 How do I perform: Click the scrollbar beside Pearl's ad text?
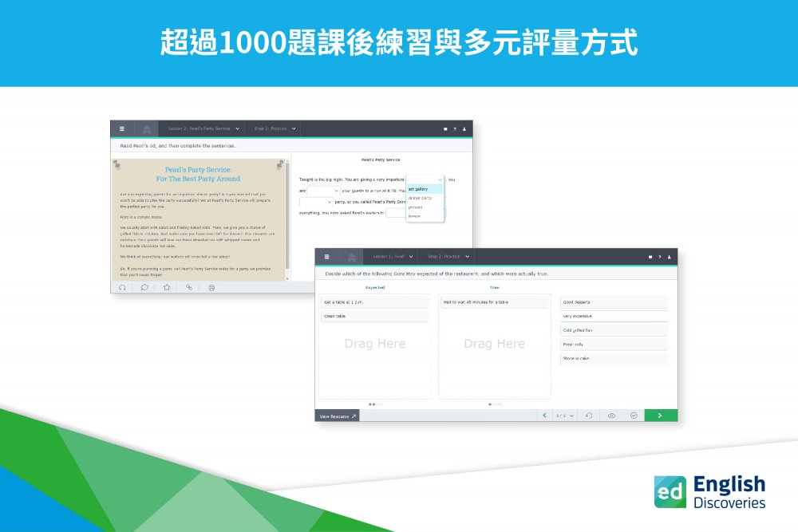point(287,215)
